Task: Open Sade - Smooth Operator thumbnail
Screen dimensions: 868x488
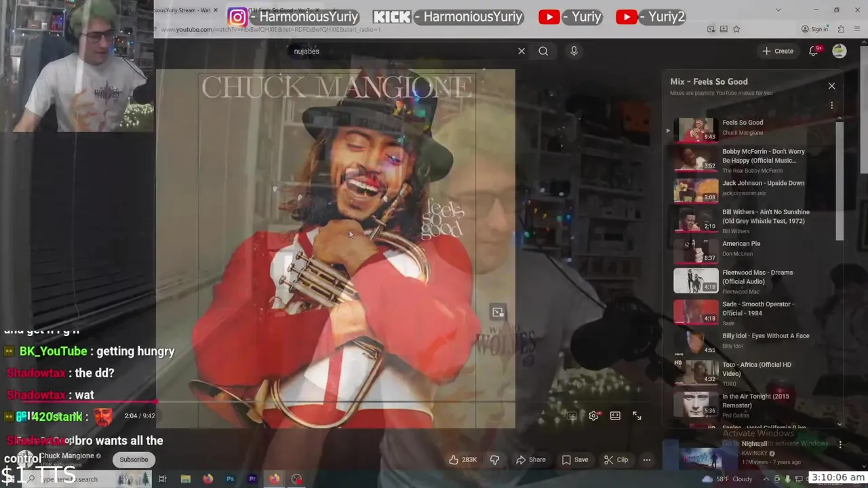Action: (696, 312)
